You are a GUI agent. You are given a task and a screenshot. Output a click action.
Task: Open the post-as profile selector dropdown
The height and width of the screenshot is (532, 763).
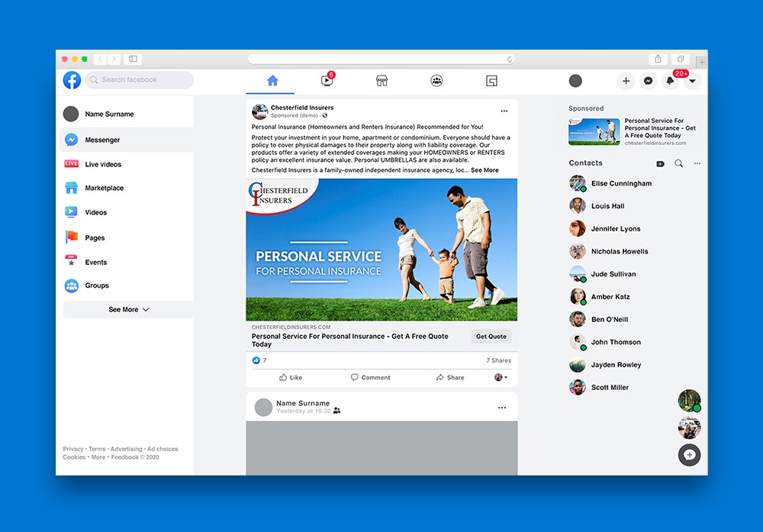tap(501, 377)
